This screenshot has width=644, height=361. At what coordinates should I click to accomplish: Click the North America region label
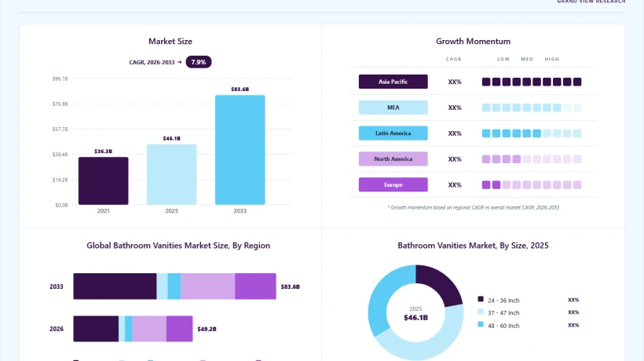pyautogui.click(x=393, y=159)
